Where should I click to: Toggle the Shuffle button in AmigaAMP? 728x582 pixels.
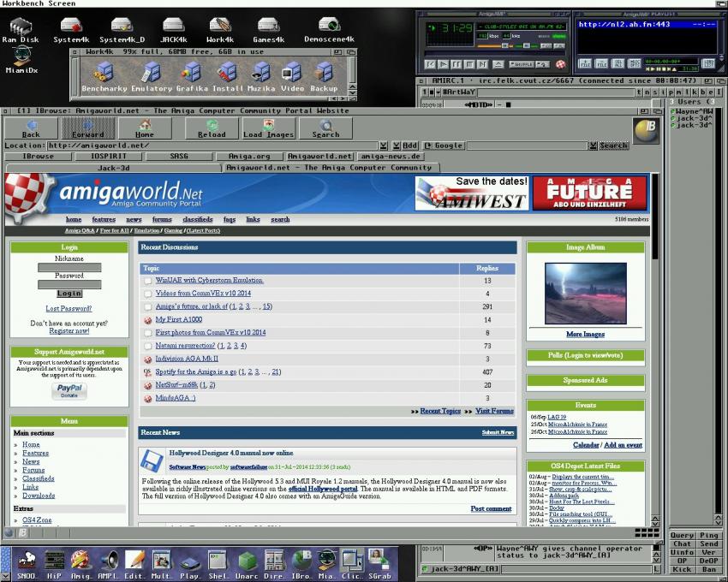(x=521, y=64)
